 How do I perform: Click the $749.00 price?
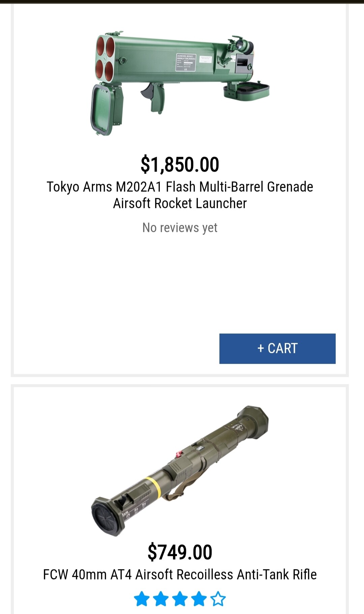[x=180, y=552]
